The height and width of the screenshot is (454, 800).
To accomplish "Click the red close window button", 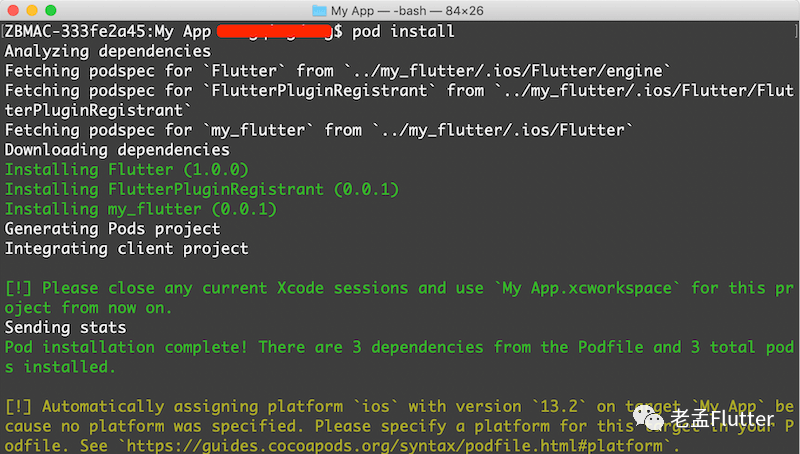I will tap(14, 10).
